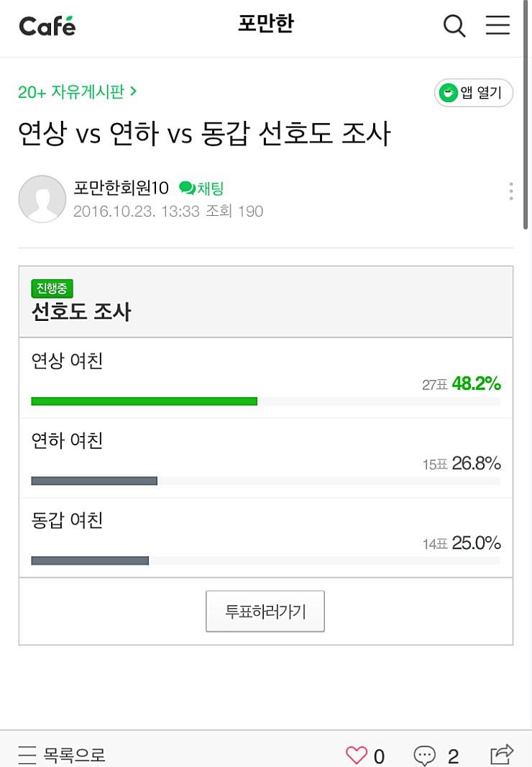The image size is (532, 767).
Task: Open the three-dot post options
Action: point(510,191)
